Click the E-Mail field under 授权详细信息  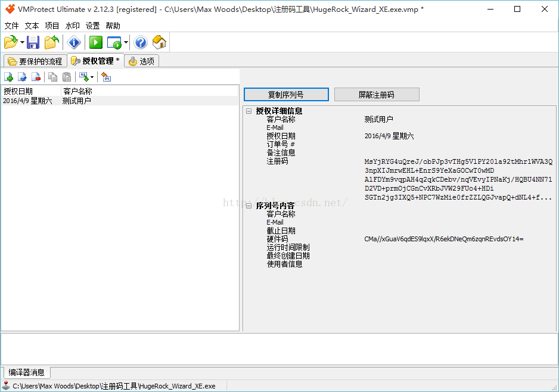point(399,127)
